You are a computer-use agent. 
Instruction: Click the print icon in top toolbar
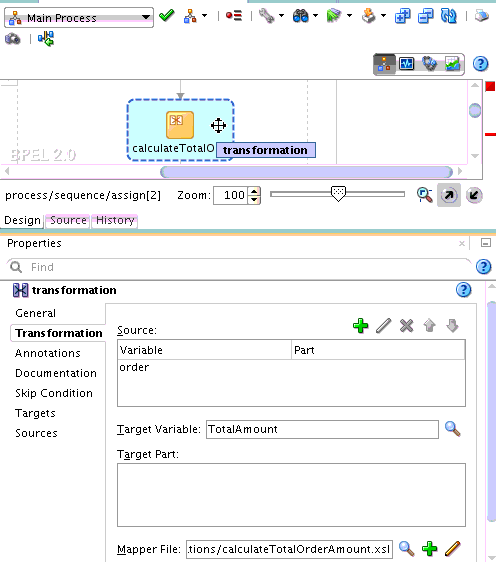tap(482, 16)
